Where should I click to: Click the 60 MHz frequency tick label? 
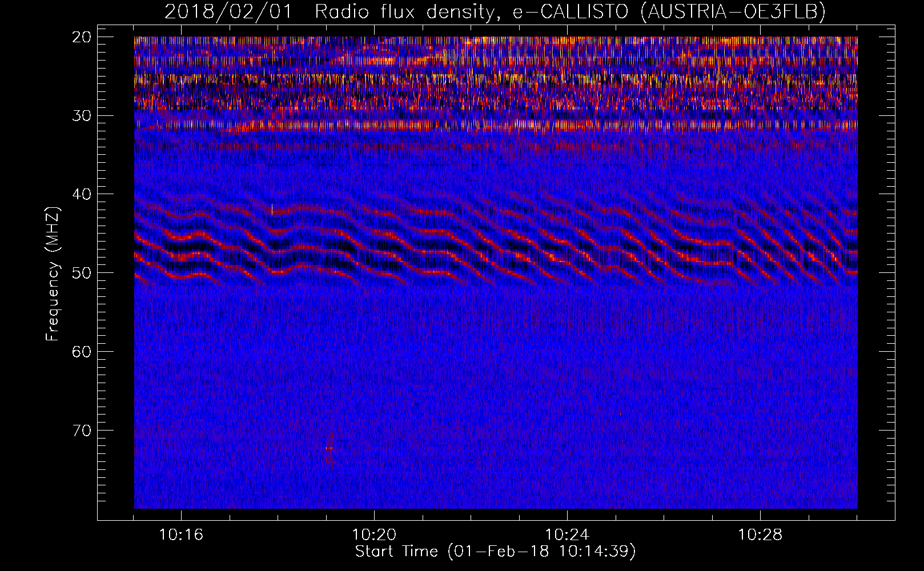click(82, 352)
